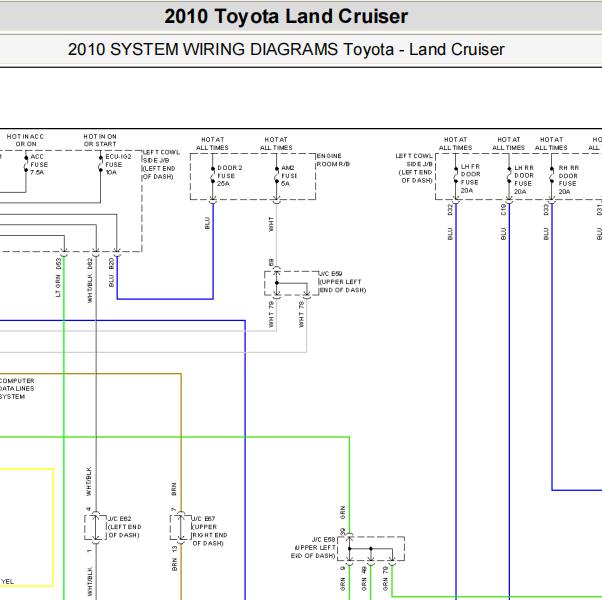Screen dimensions: 602x600
Task: Click the 'HOT IN ACC OR ON' label
Action: (x=25, y=140)
